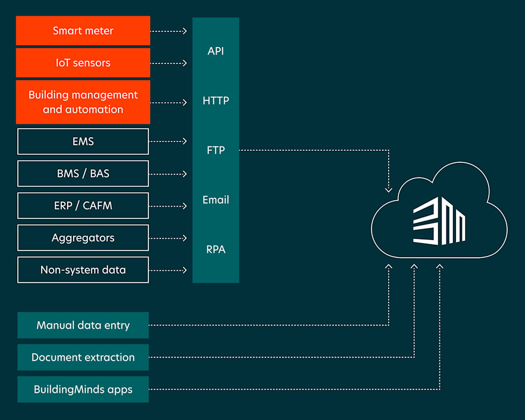The width and height of the screenshot is (525, 420).
Task: Click the HTTP label
Action: (x=216, y=101)
